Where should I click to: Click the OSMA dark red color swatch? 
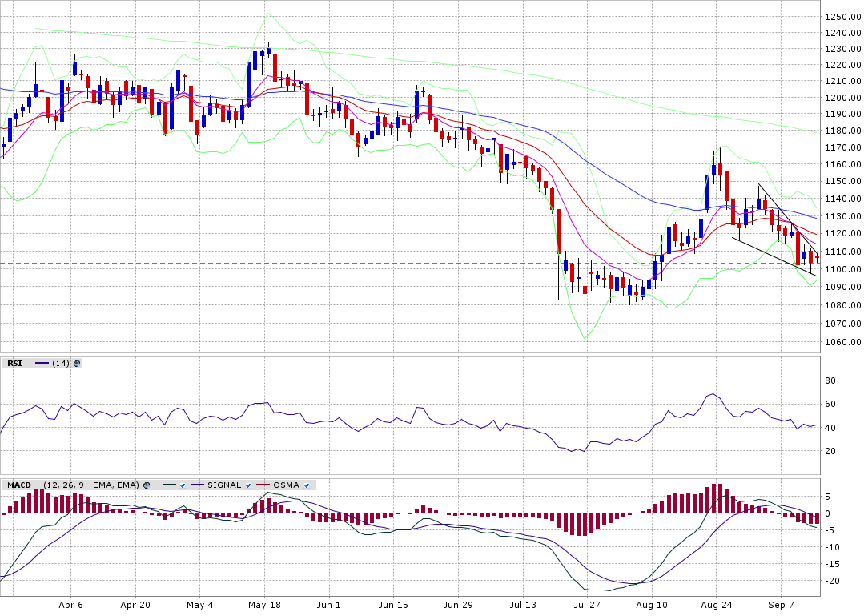point(263,485)
